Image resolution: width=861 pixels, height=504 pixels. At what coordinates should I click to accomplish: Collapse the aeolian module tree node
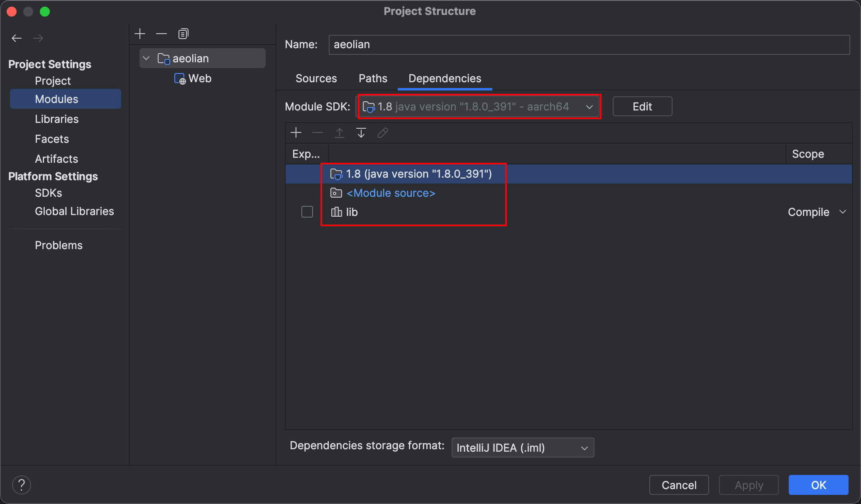(146, 59)
